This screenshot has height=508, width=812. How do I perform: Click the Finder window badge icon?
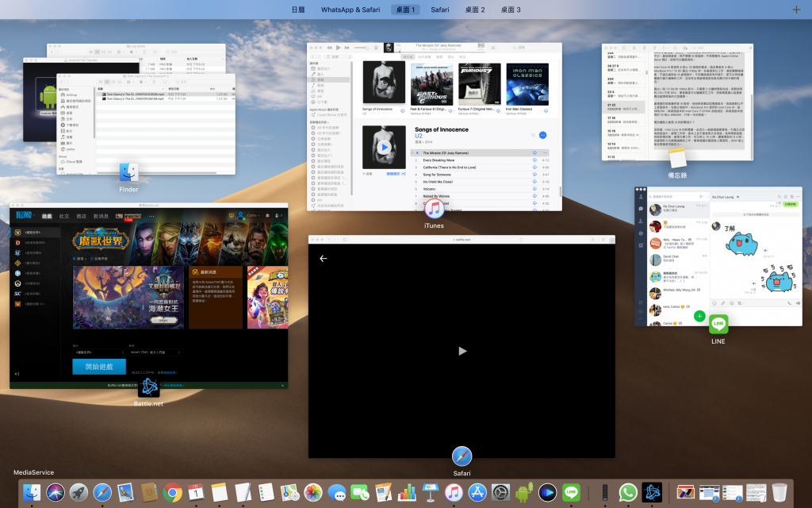click(128, 172)
